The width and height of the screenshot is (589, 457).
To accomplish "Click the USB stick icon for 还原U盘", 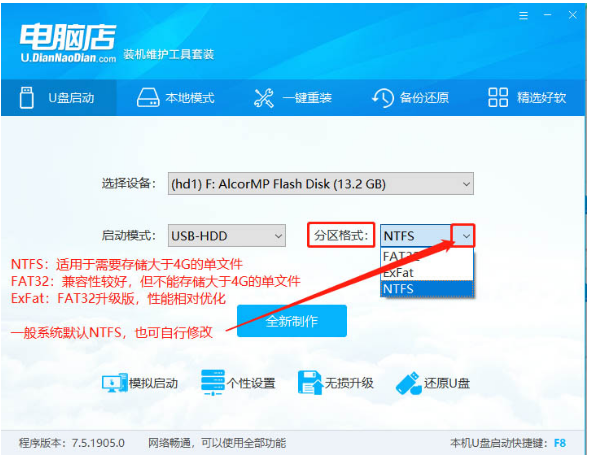I will click(x=408, y=383).
